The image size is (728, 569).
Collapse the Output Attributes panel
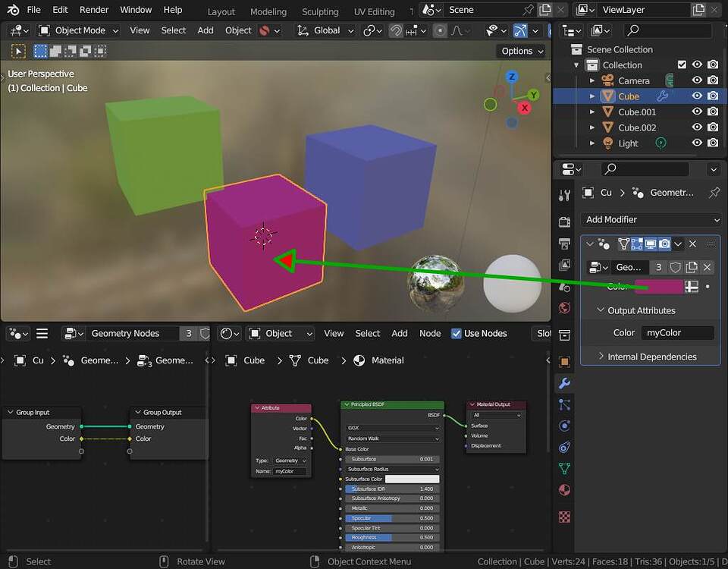[601, 310]
